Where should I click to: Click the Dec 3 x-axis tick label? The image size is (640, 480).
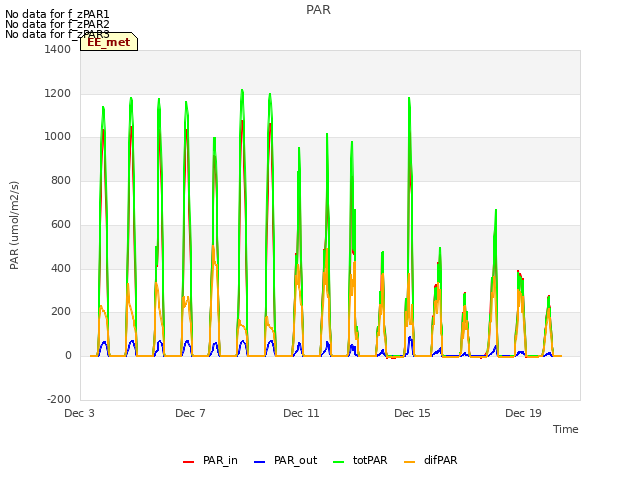pyautogui.click(x=79, y=413)
